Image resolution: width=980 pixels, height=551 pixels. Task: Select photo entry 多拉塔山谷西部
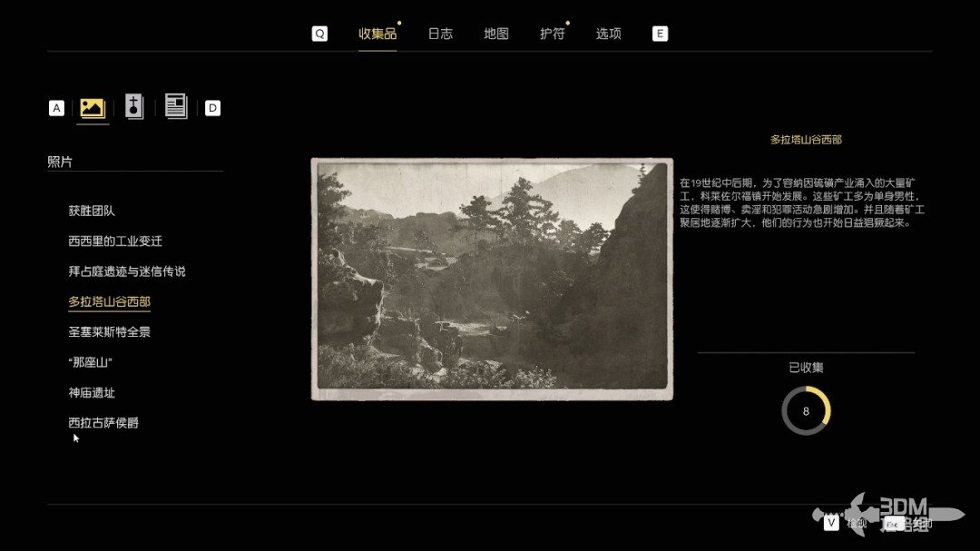(x=110, y=301)
